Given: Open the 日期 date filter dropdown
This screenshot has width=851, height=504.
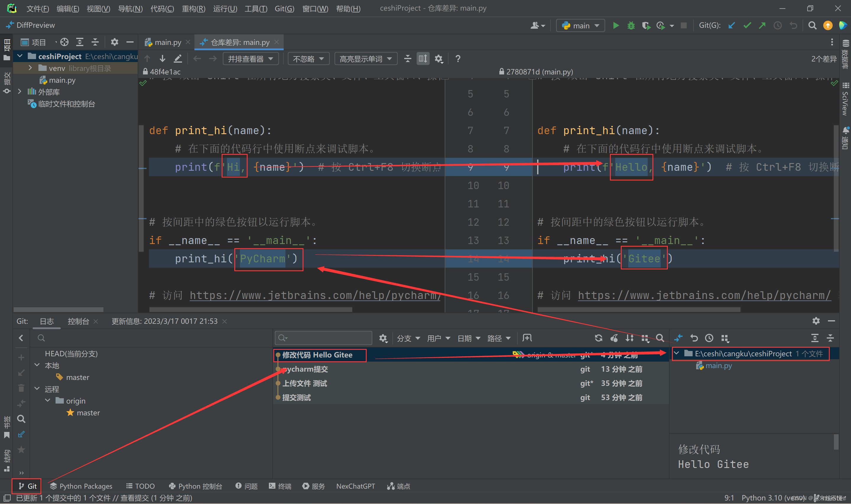Looking at the screenshot, I should [x=469, y=338].
